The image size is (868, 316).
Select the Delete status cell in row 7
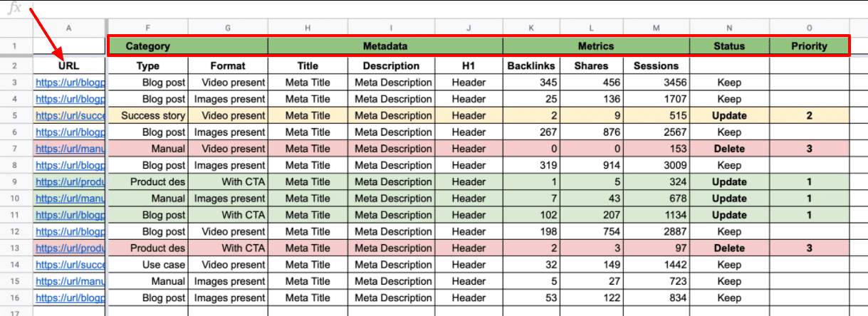click(x=729, y=149)
